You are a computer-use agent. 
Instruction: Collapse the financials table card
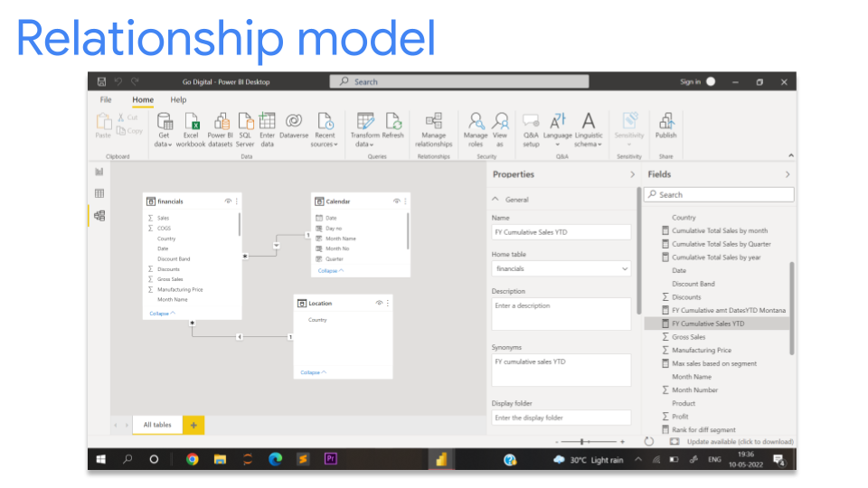pos(162,314)
